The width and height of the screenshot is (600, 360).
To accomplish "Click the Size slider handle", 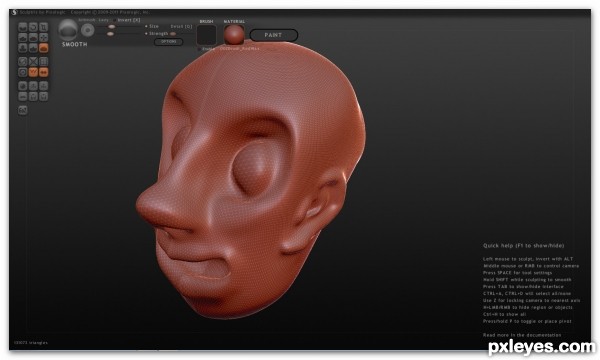I will click(x=112, y=26).
